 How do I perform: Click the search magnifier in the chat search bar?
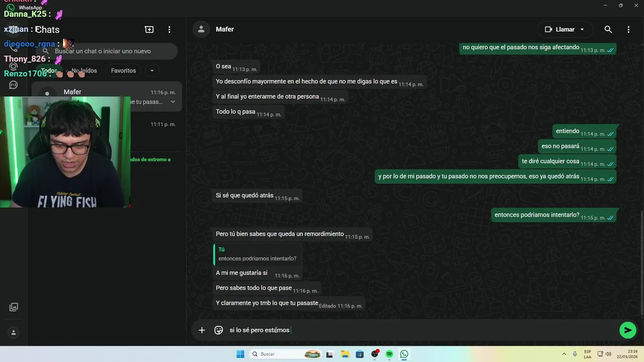[x=46, y=51]
